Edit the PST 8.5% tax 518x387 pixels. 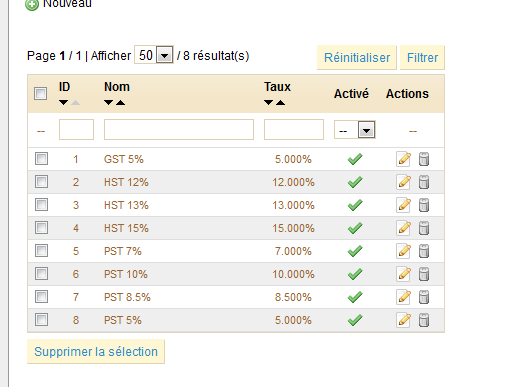(x=404, y=297)
